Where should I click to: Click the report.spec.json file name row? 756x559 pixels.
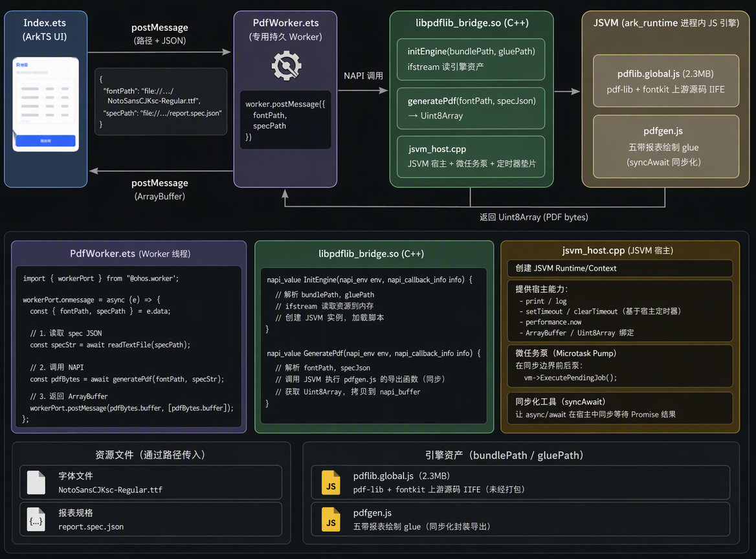pos(91,527)
